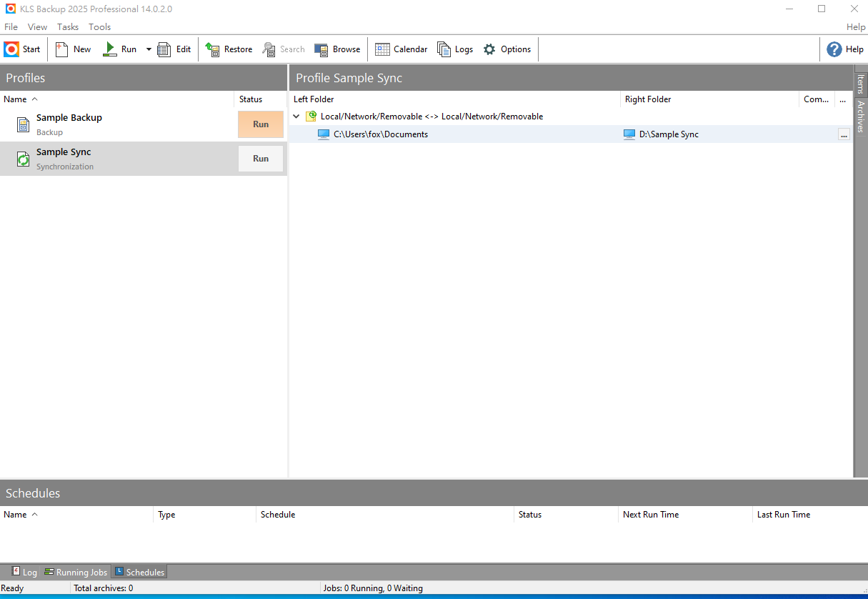Image resolution: width=868 pixels, height=599 pixels.
Task: Sort profiles by Name column
Action: pyautogui.click(x=117, y=99)
